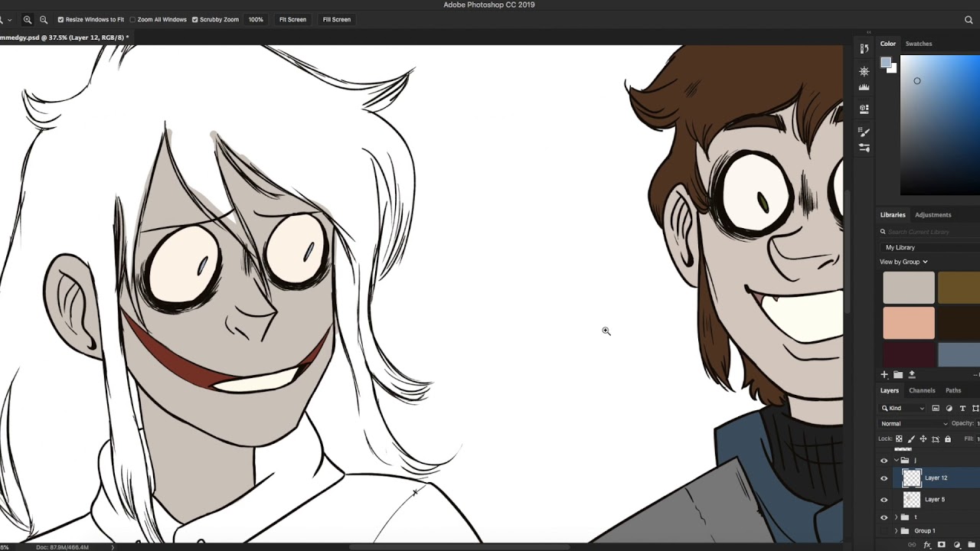The height and width of the screenshot is (551, 980).
Task: Lock image pixels brush icon
Action: (x=911, y=439)
